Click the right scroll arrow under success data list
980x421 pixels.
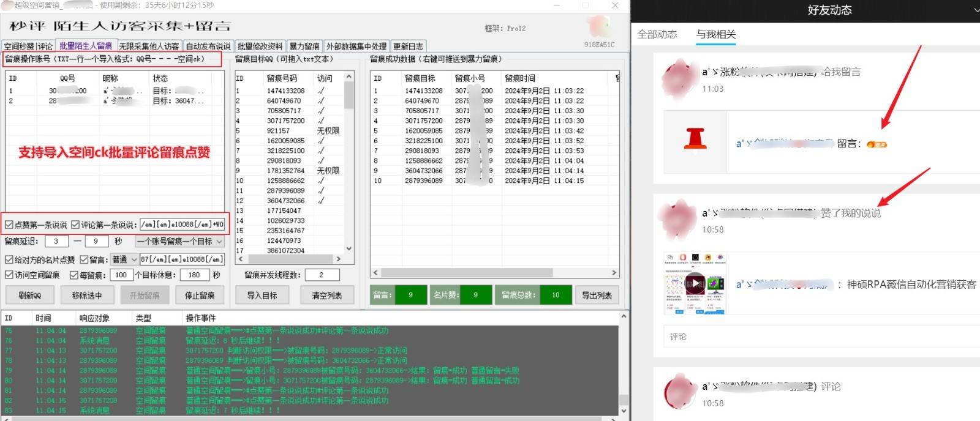(614, 273)
